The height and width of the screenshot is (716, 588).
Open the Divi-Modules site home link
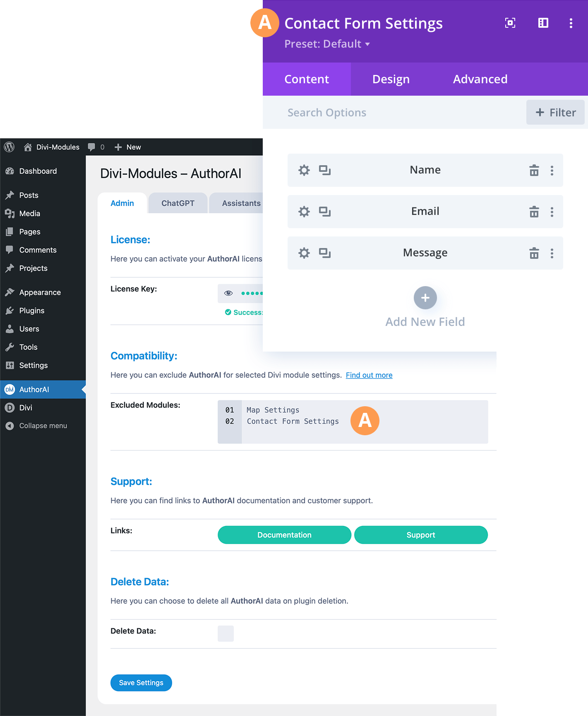52,147
